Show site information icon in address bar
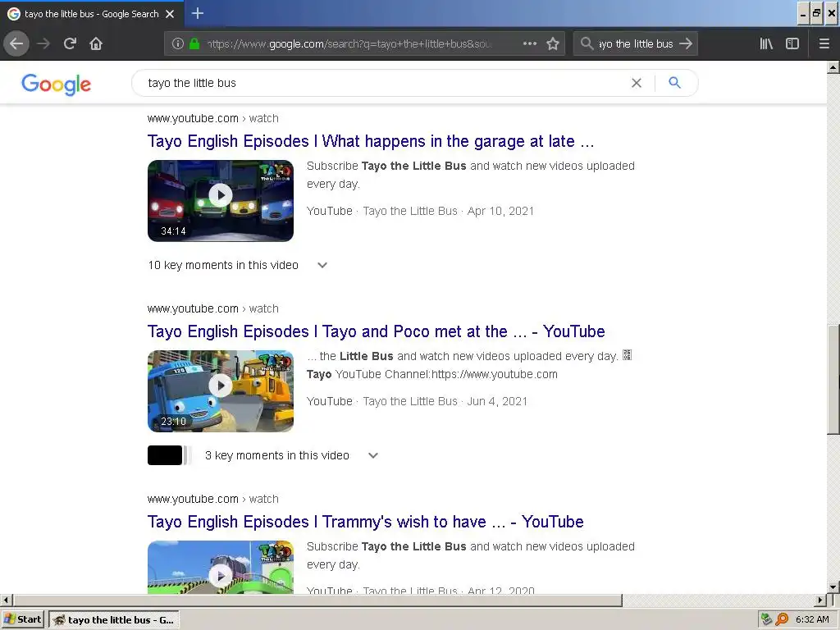Screen dimensions: 840x630 [x=178, y=43]
